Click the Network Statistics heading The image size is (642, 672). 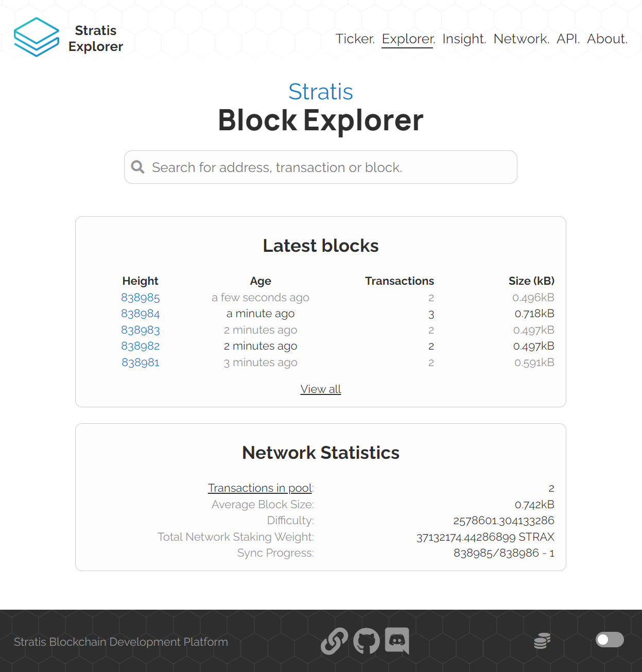[x=321, y=453]
